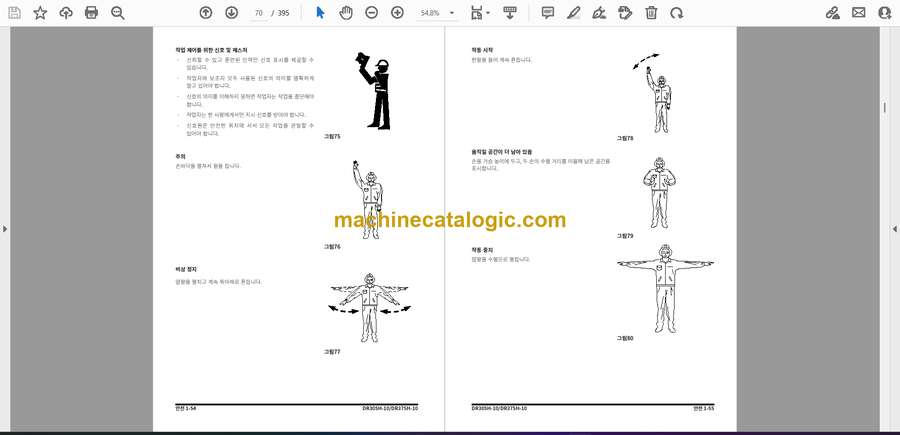The width and height of the screenshot is (900, 435).
Task: Bookmark the document with the star icon
Action: tap(40, 13)
